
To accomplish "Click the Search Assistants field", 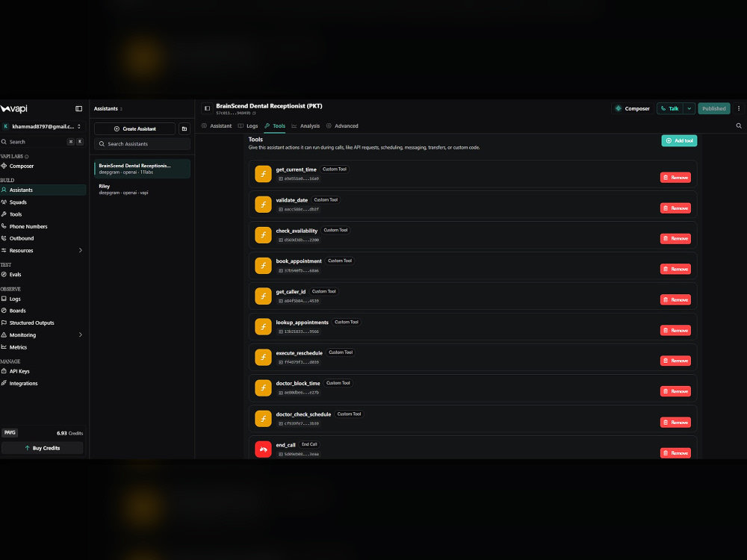I will (x=143, y=144).
